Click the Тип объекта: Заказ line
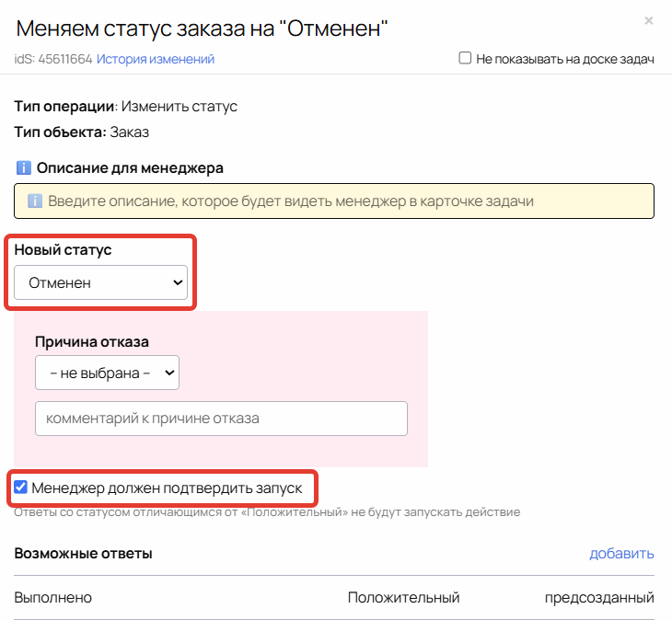Image resolution: width=672 pixels, height=620 pixels. click(81, 132)
